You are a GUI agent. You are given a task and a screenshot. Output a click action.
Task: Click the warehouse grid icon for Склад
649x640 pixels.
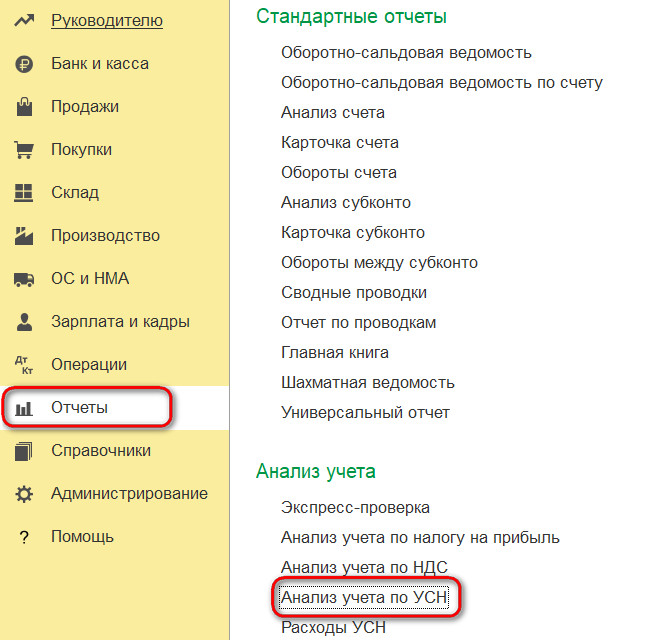[x=24, y=193]
